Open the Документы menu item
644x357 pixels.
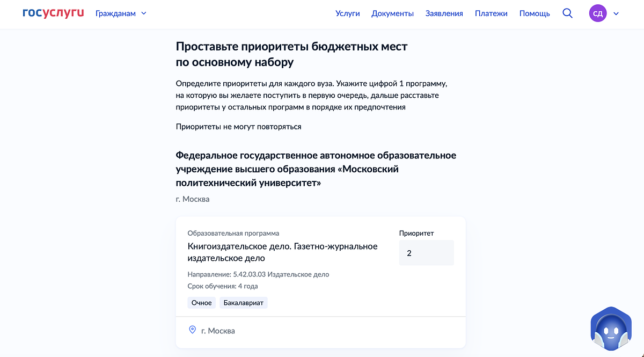pos(392,13)
